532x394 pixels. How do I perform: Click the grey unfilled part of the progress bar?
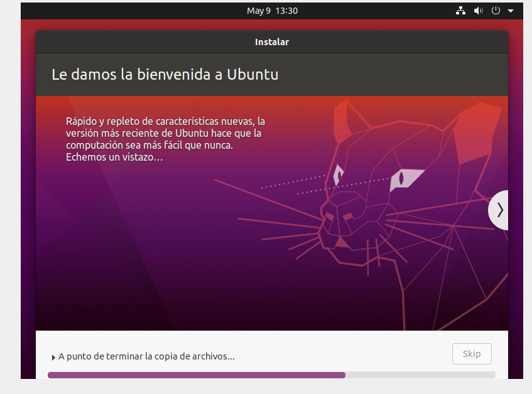(x=420, y=375)
